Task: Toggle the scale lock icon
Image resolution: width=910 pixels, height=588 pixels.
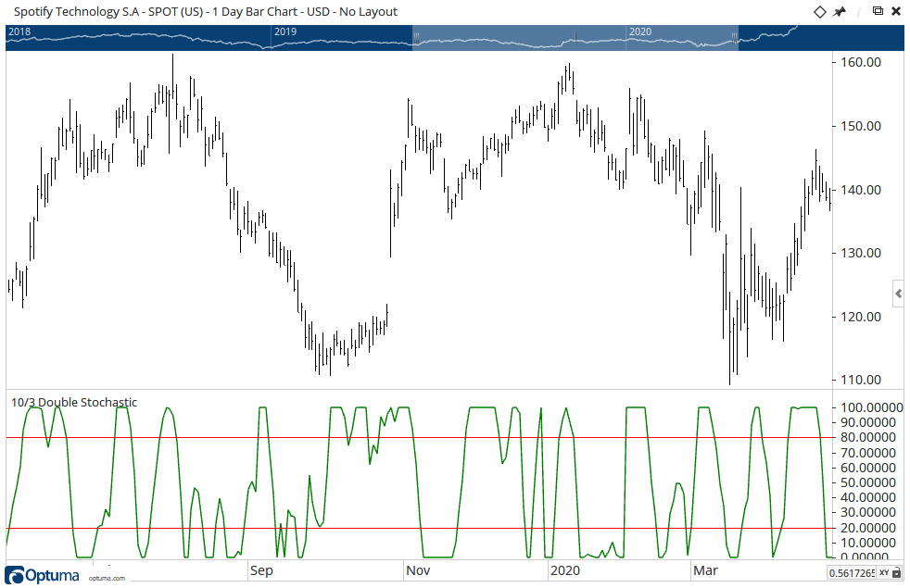Action: tap(897, 573)
